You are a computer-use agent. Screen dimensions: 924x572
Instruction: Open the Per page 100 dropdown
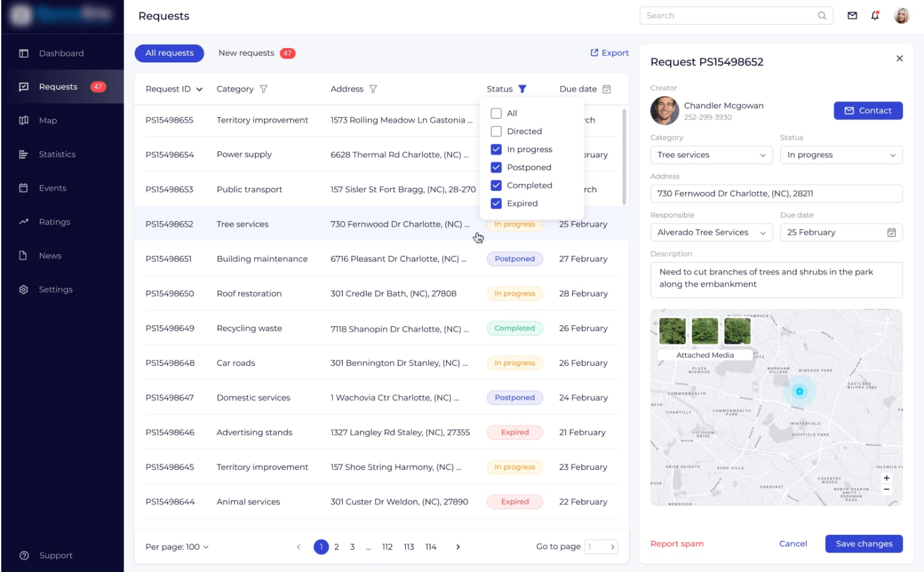(177, 547)
